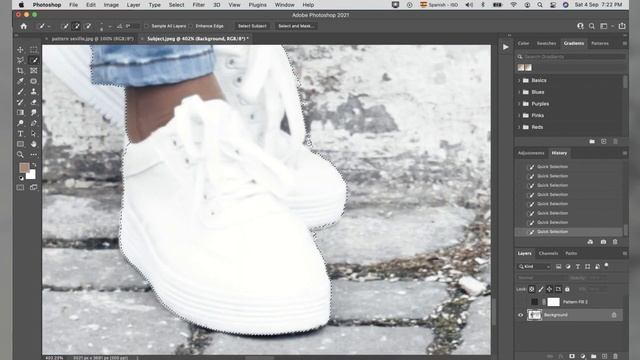Expand the Purples gradient folder

coord(519,104)
